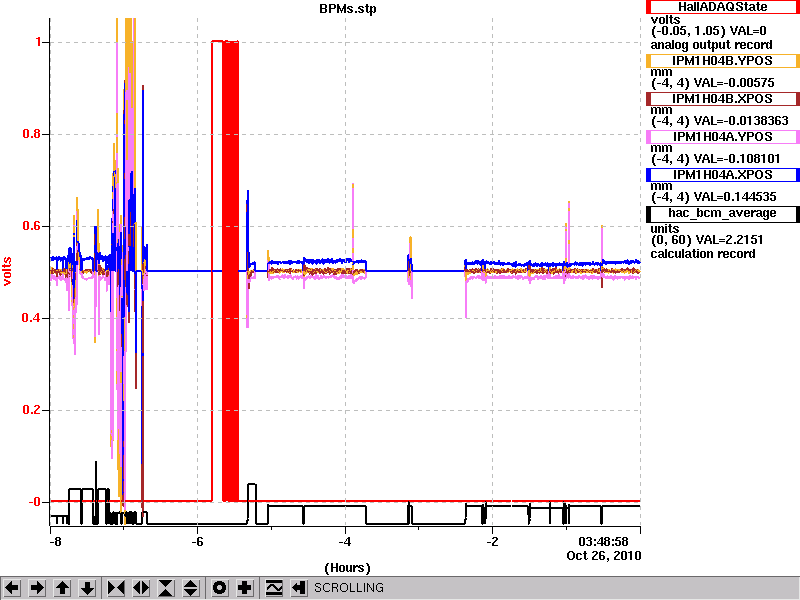Screen dimensions: 800x600
Task: Click the 'Oct 26, 2010' date text
Action: click(x=604, y=556)
